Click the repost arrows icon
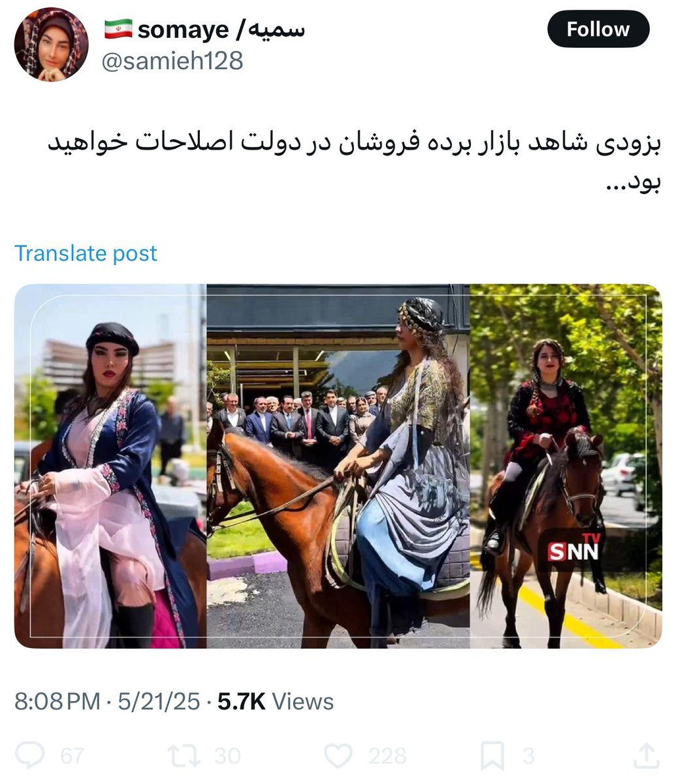 click(184, 756)
